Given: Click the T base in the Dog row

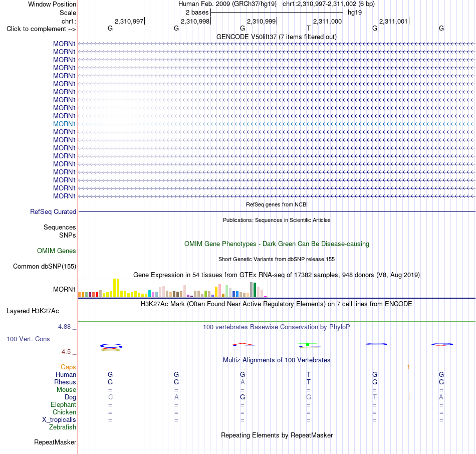Looking at the screenshot, I should (x=375, y=397).
